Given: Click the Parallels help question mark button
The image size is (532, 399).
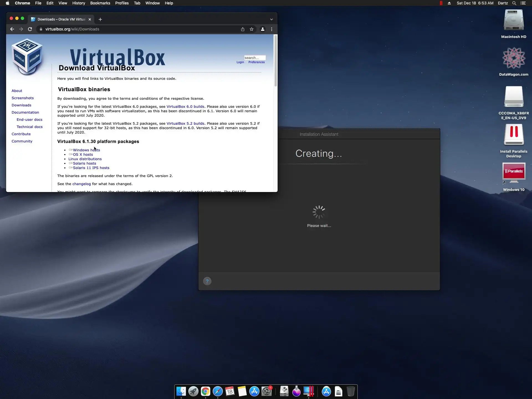Looking at the screenshot, I should pos(207,281).
